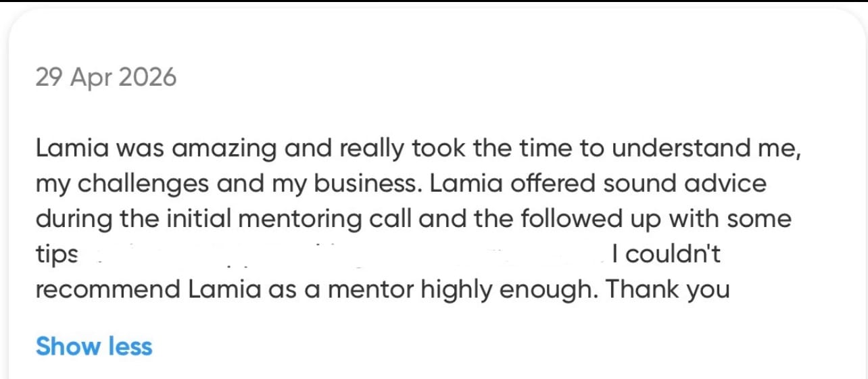Click the line beginning "during the initial mentoring call"
The image size is (868, 379).
click(x=413, y=220)
